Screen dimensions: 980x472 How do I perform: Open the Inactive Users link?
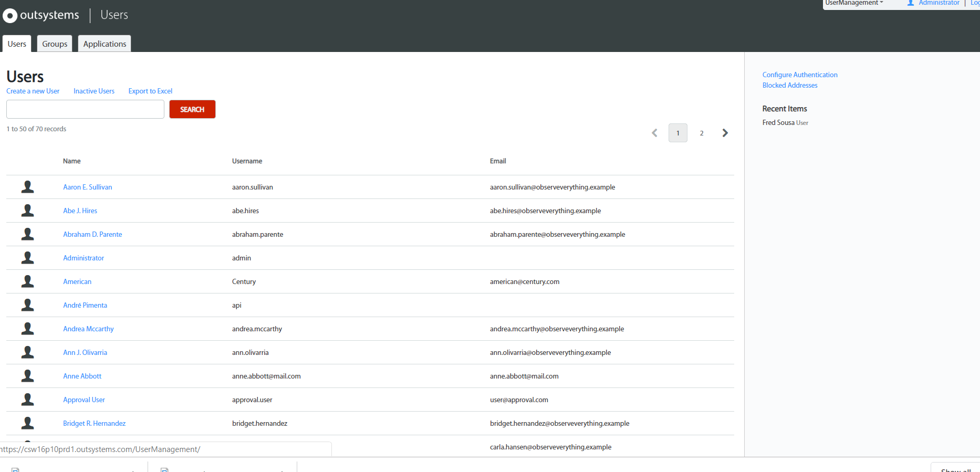click(x=94, y=91)
